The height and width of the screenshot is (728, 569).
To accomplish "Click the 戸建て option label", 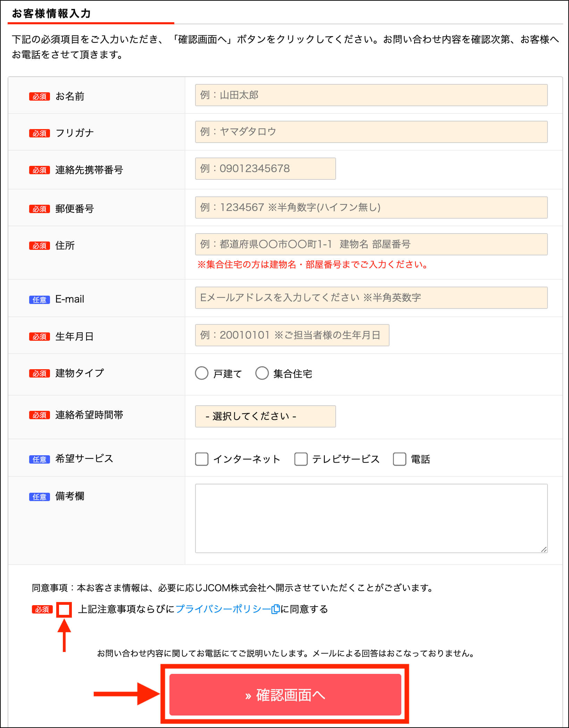I will pyautogui.click(x=227, y=374).
